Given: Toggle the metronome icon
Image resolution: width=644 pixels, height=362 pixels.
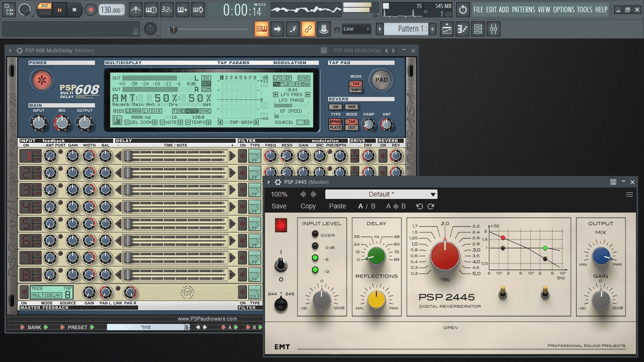Looking at the screenshot, I should [x=135, y=9].
